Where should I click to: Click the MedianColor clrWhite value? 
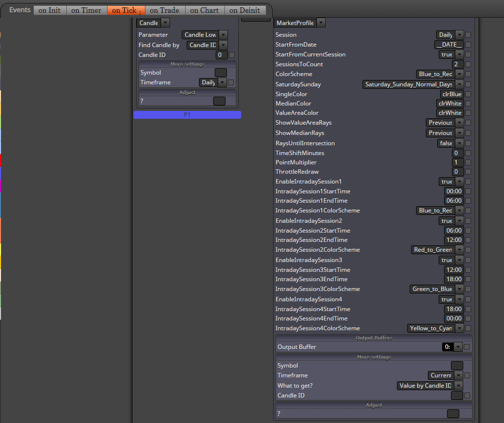click(450, 104)
